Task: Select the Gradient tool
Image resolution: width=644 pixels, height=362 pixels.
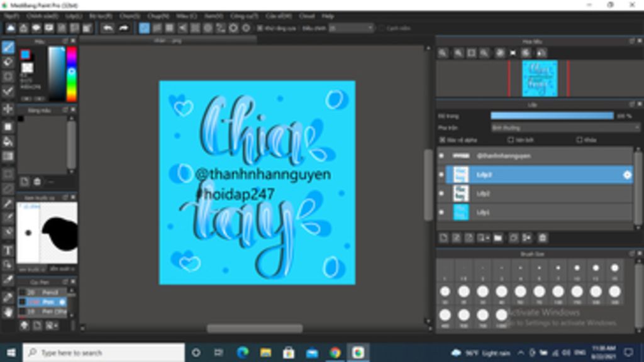Action: (x=8, y=156)
